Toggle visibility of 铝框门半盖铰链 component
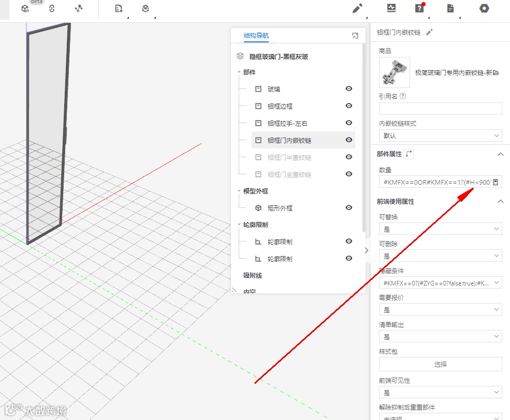 348,157
